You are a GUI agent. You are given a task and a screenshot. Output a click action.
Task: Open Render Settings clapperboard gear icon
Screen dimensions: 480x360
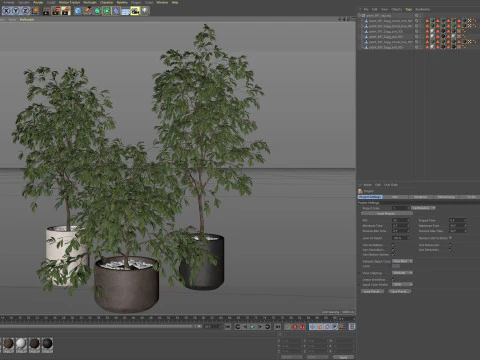pyautogui.click(x=66, y=11)
